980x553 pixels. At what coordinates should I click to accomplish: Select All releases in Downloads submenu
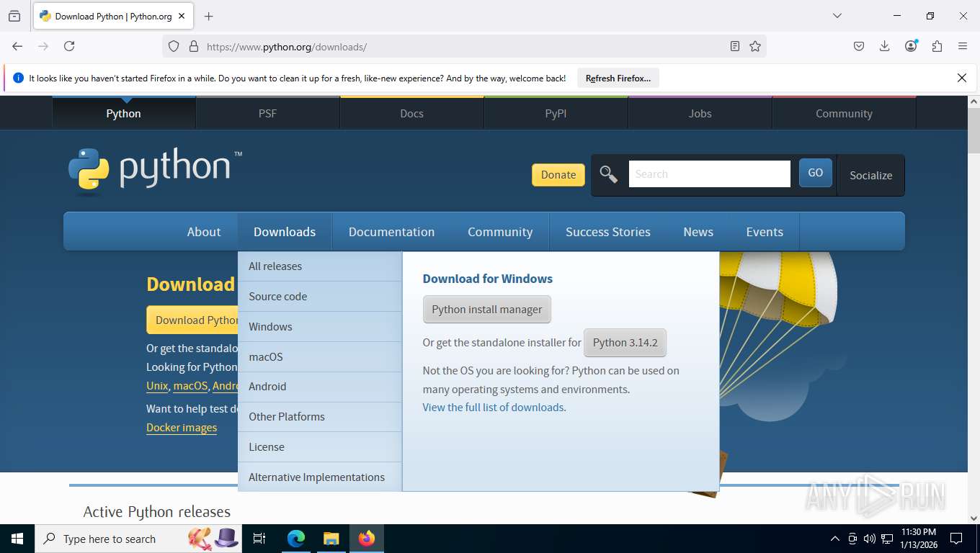point(320,266)
